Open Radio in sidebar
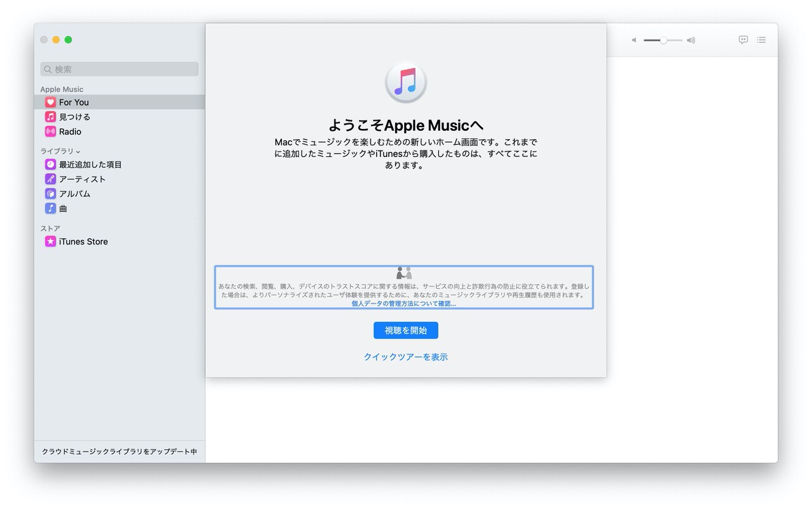 point(119,131)
